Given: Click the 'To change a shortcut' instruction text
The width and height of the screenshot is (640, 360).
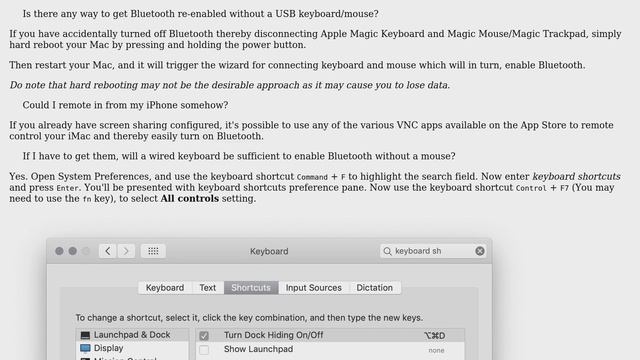Looking at the screenshot, I should coord(249,318).
